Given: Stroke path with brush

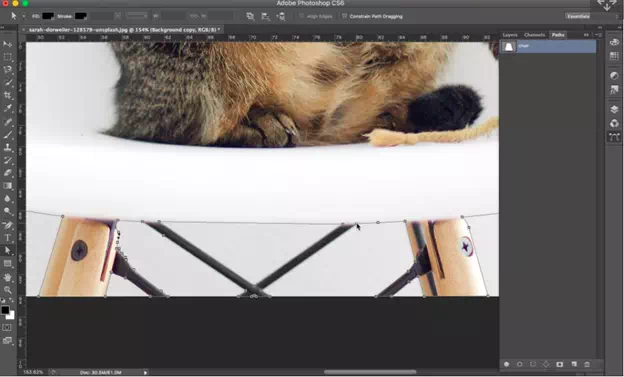Looking at the screenshot, I should (520, 364).
